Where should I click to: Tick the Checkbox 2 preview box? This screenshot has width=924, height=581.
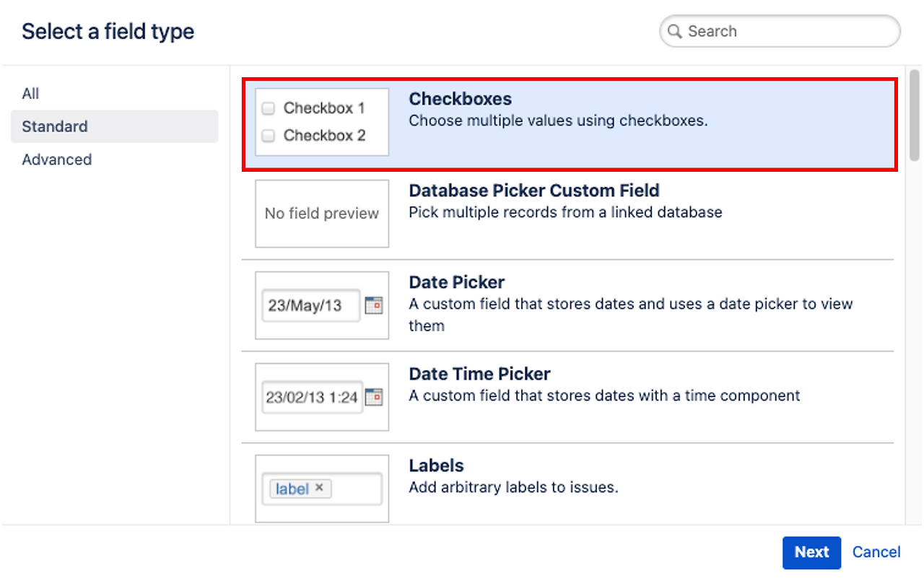tap(269, 136)
